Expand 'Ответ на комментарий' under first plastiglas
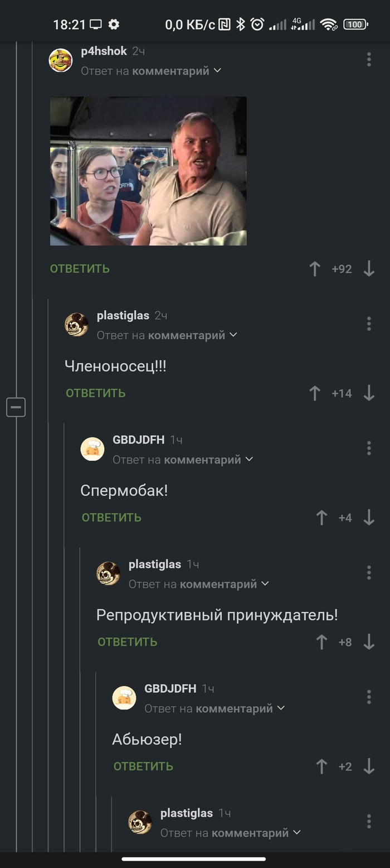 (167, 335)
